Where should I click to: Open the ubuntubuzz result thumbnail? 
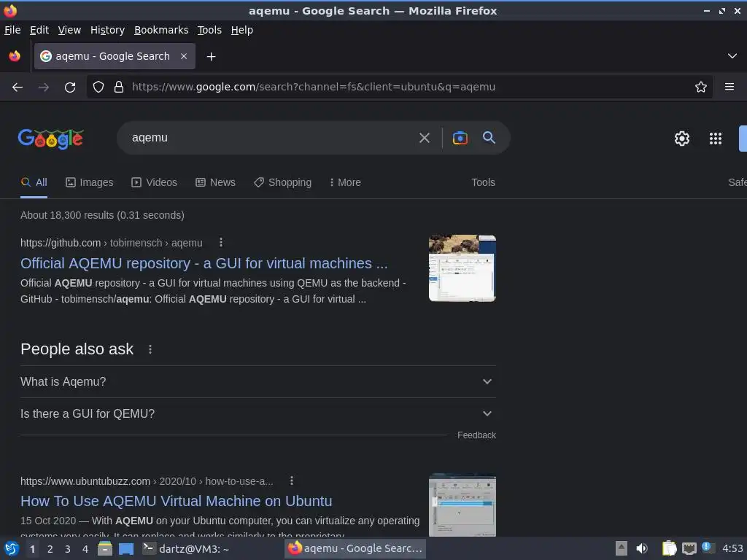(462, 505)
